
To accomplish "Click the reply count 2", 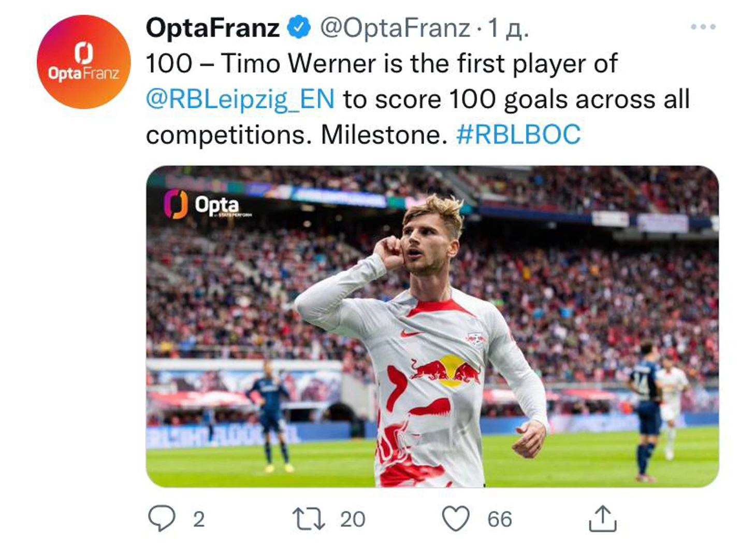I will point(199,519).
